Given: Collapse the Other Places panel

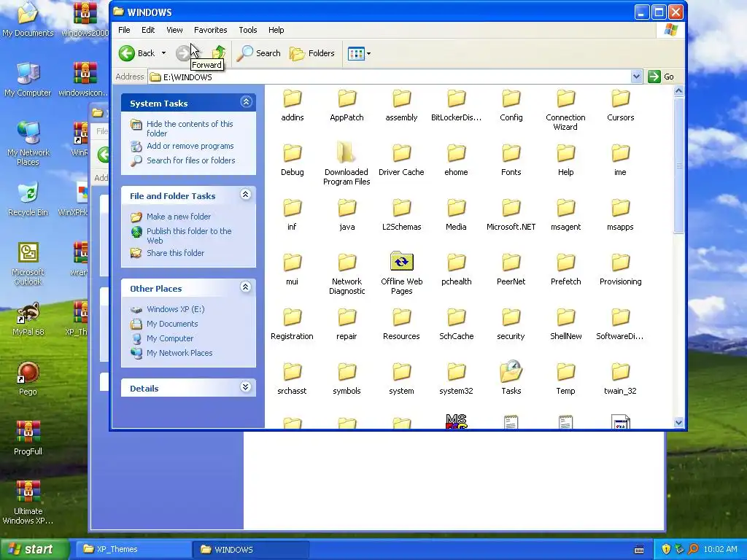Looking at the screenshot, I should pos(245,287).
